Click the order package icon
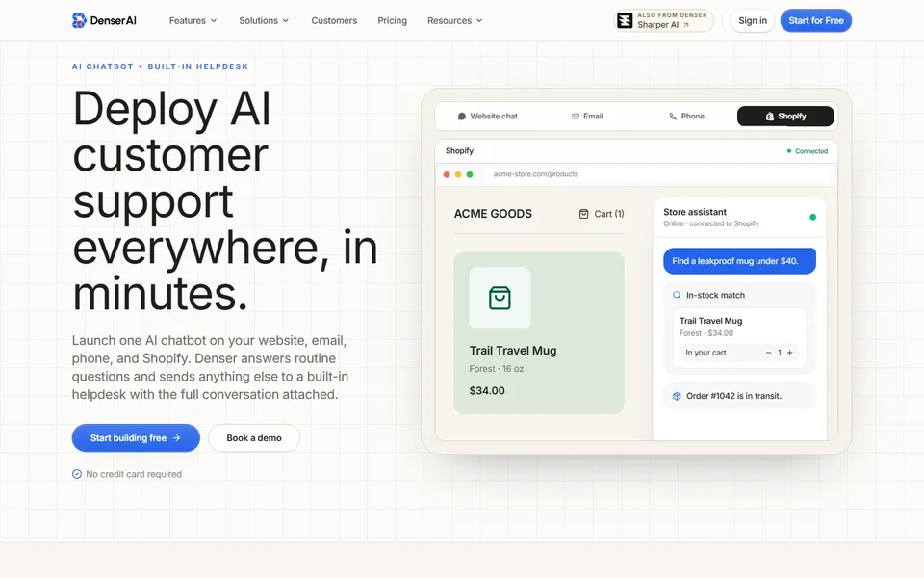 (x=677, y=396)
